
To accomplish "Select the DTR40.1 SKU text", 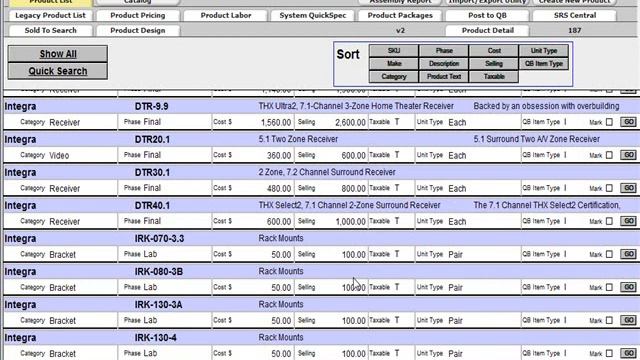I will coord(152,206).
